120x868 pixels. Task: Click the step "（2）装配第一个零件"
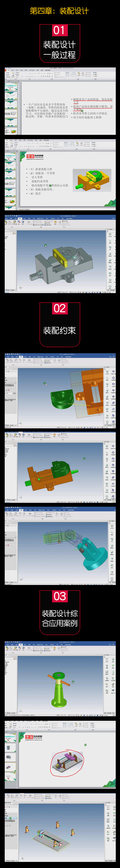(x=42, y=173)
